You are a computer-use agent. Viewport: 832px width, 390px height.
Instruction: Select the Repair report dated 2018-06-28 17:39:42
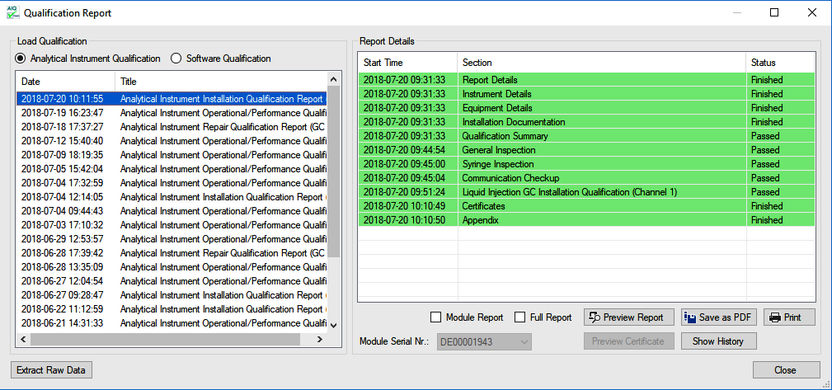[x=172, y=253]
